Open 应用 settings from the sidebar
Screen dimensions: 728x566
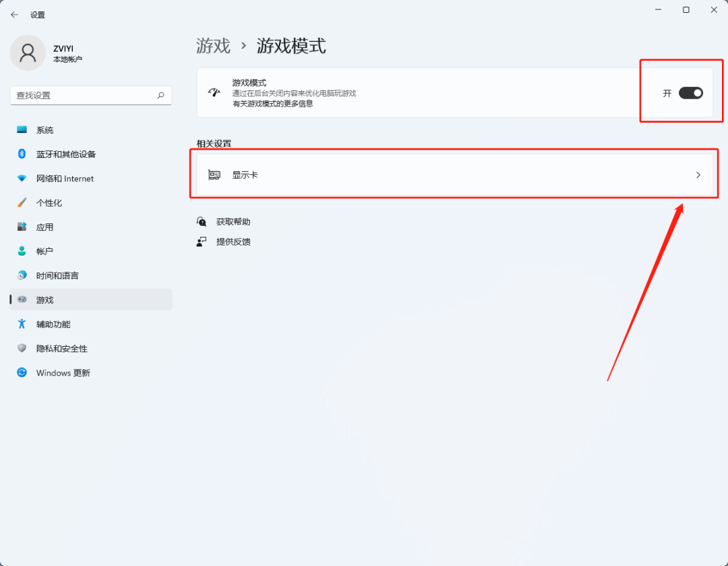[x=45, y=227]
